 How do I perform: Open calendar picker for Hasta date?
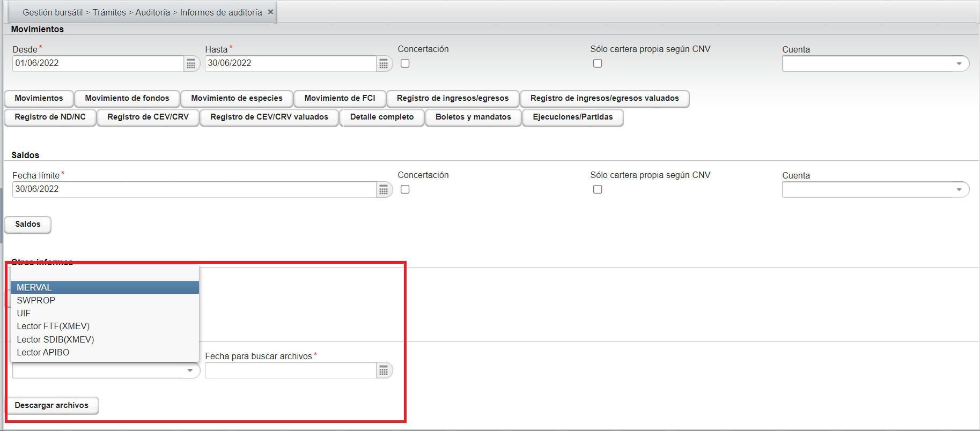tap(384, 64)
